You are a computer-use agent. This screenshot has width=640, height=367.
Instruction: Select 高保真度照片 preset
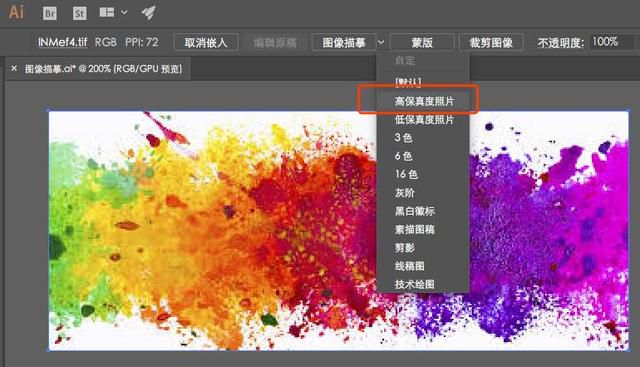click(x=423, y=101)
